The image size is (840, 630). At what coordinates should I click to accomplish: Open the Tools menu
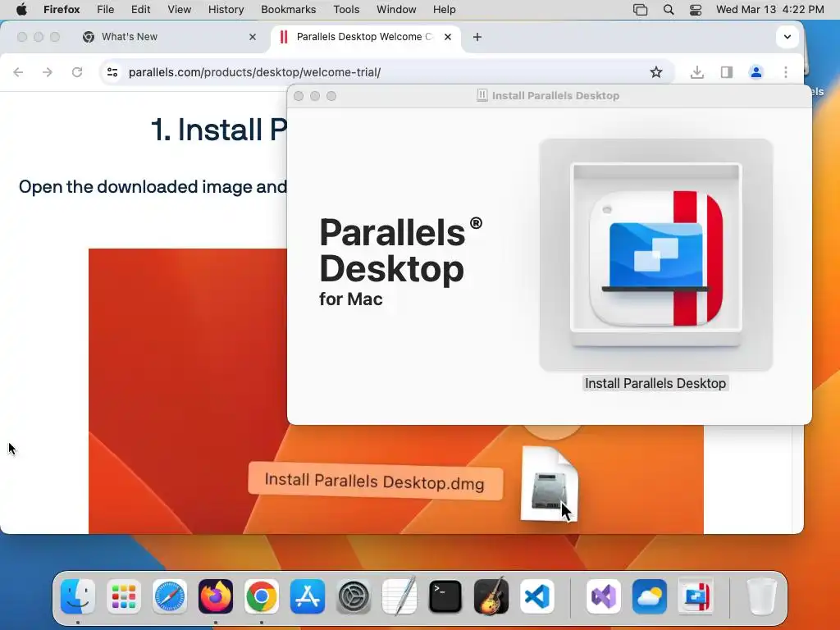click(346, 9)
